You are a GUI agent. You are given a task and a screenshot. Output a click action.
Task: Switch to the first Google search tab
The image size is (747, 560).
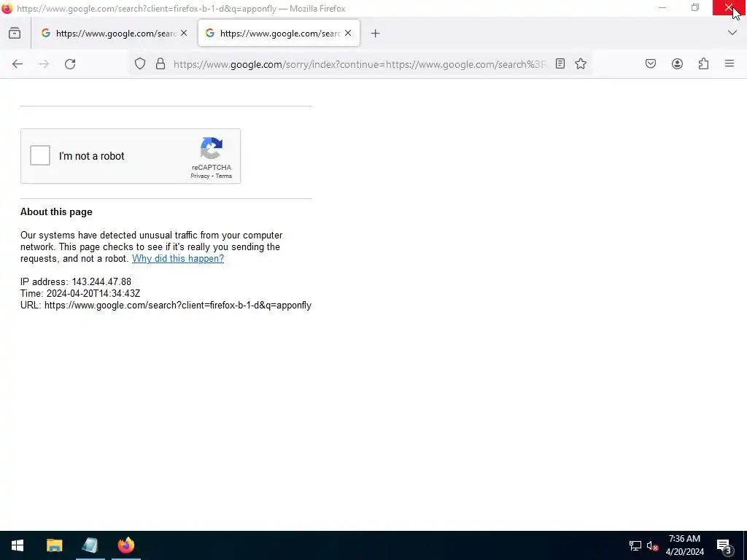tap(115, 34)
